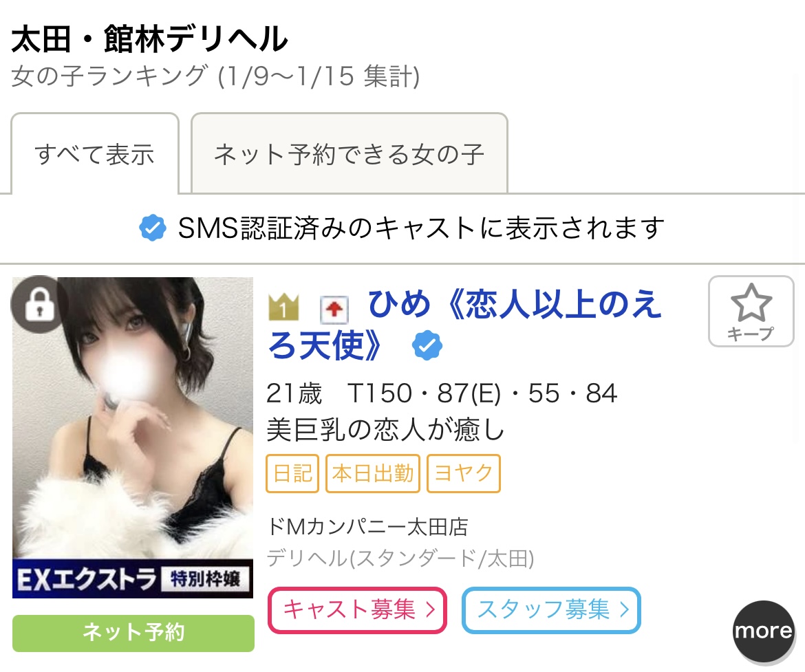Click the 太田・館林デリヘル heading
The height and width of the screenshot is (672, 805).
149,39
